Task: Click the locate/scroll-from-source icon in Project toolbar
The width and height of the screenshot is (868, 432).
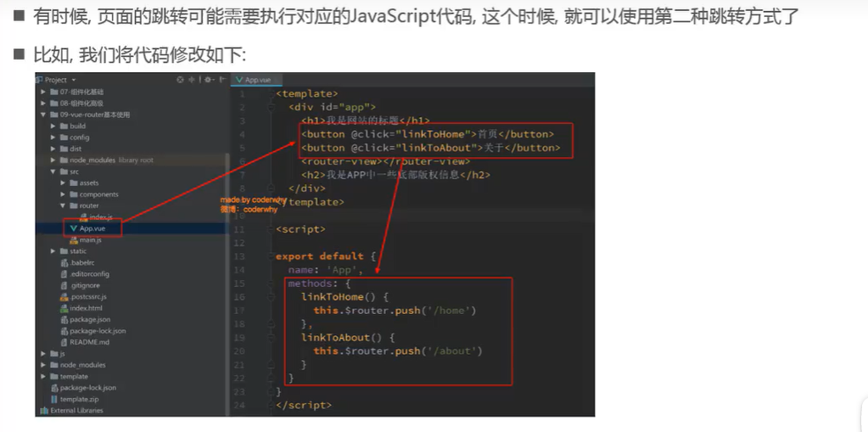Action: pyautogui.click(x=180, y=80)
